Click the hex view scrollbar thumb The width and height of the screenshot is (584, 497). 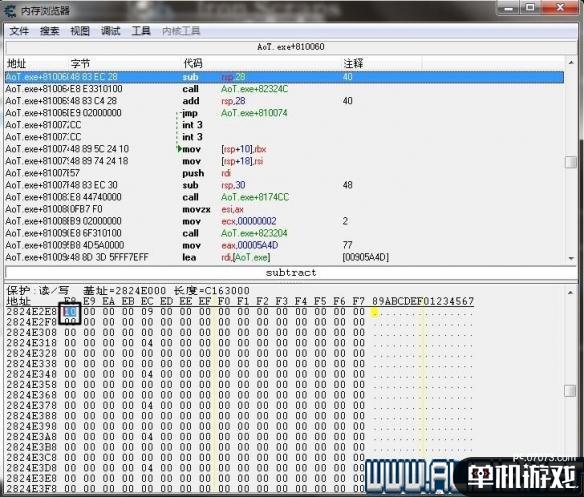(570, 391)
